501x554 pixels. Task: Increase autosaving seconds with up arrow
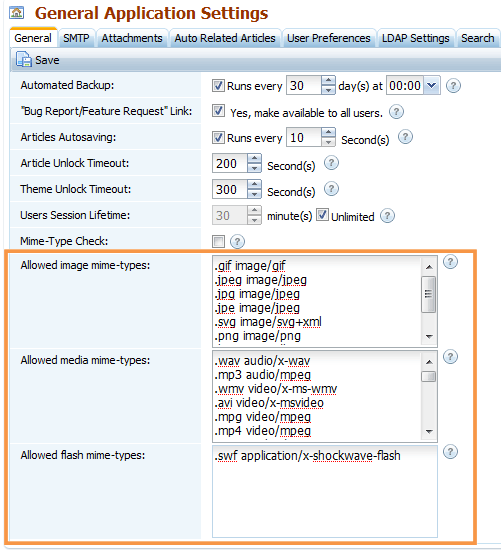click(328, 133)
